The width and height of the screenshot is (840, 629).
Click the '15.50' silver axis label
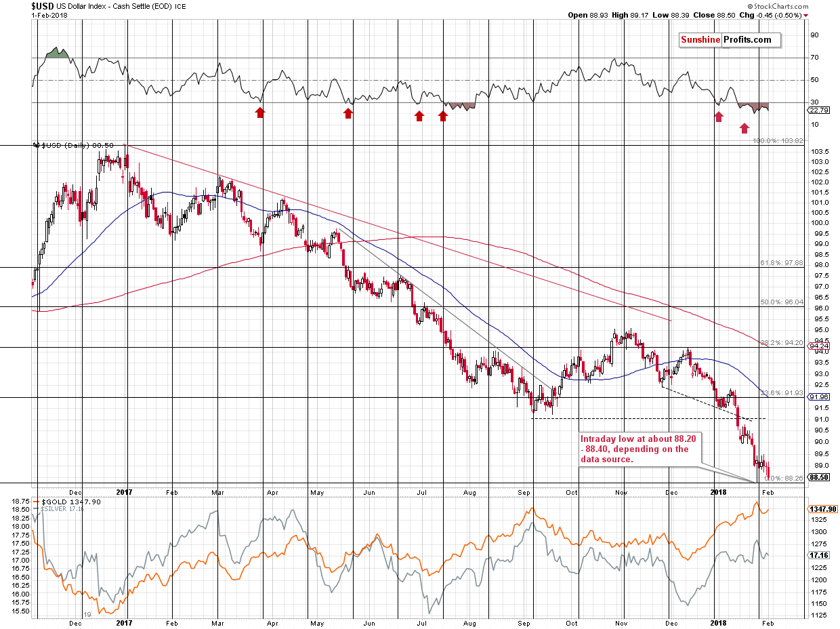pyautogui.click(x=21, y=611)
